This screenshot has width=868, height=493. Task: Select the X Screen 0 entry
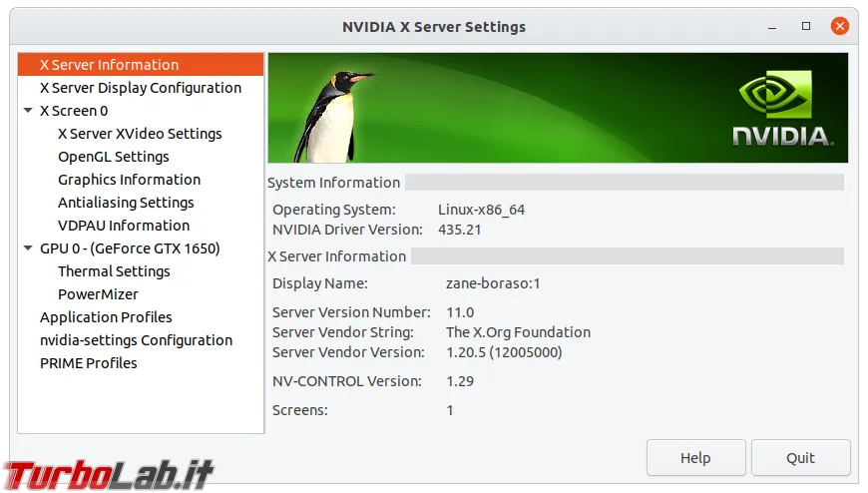coord(74,111)
